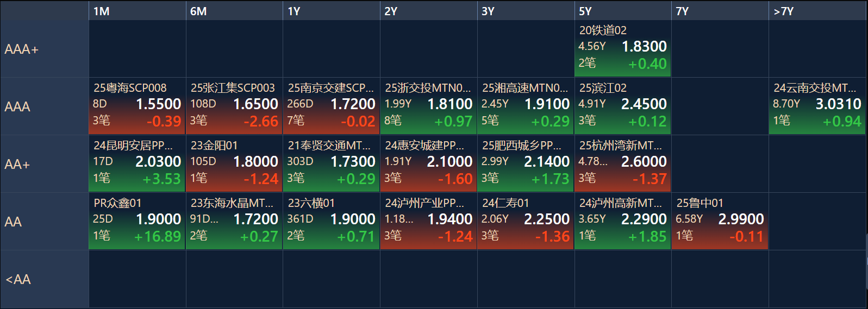
Task: Click the 1M maturity column header
Action: (137, 11)
